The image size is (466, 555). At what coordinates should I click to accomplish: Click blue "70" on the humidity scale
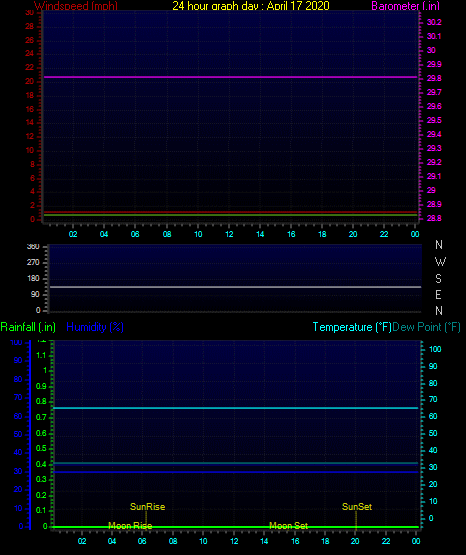[x=18, y=397]
